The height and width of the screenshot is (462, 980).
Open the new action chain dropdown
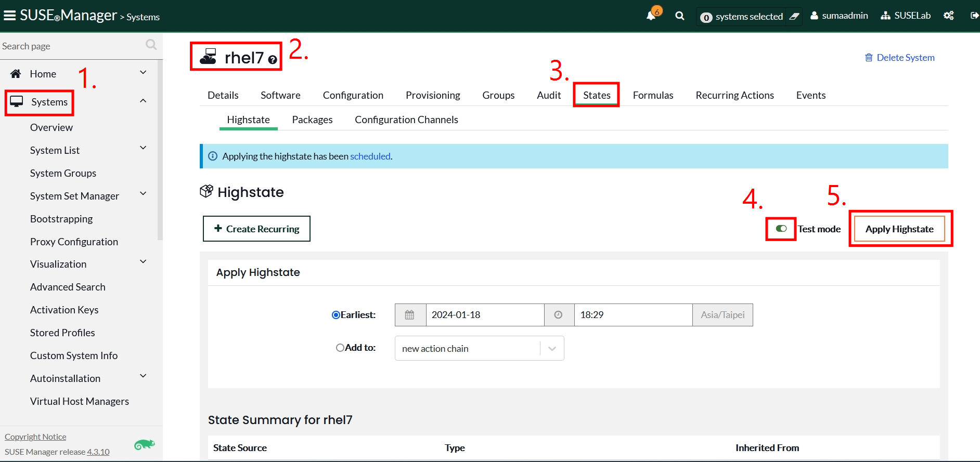pos(479,348)
